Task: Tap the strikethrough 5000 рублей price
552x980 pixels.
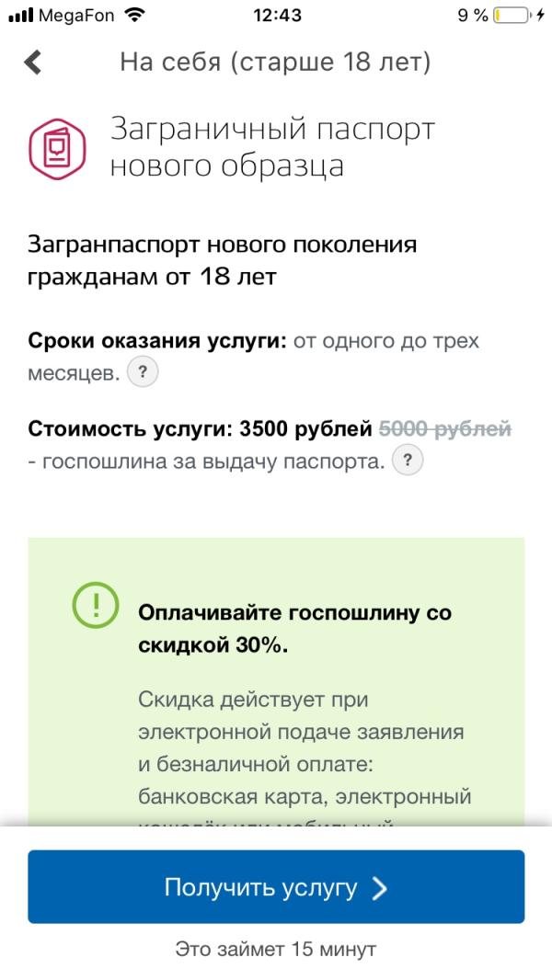Action: (x=445, y=428)
